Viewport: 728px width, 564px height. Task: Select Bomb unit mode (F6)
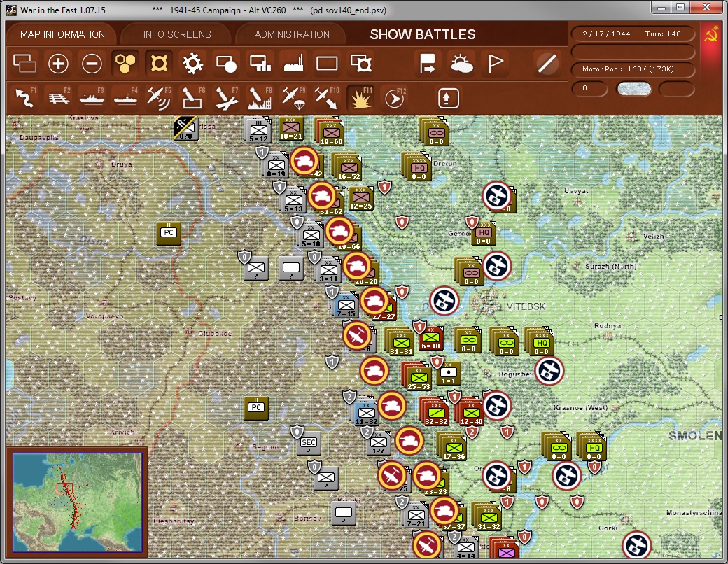point(192,97)
